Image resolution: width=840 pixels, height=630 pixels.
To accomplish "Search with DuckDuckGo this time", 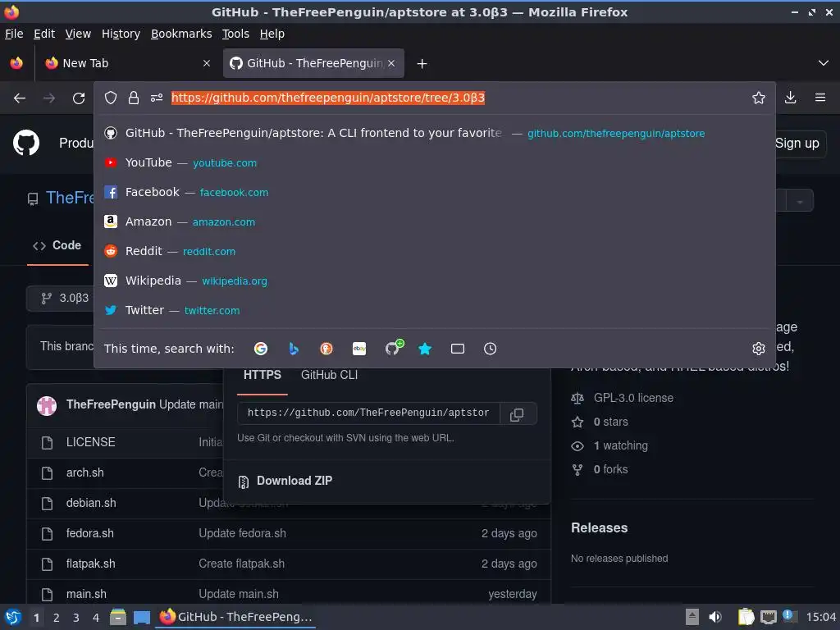I will tap(326, 349).
